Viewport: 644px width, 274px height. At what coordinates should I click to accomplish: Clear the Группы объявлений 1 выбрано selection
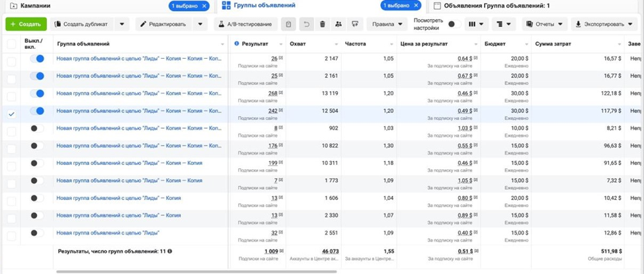pyautogui.click(x=416, y=6)
